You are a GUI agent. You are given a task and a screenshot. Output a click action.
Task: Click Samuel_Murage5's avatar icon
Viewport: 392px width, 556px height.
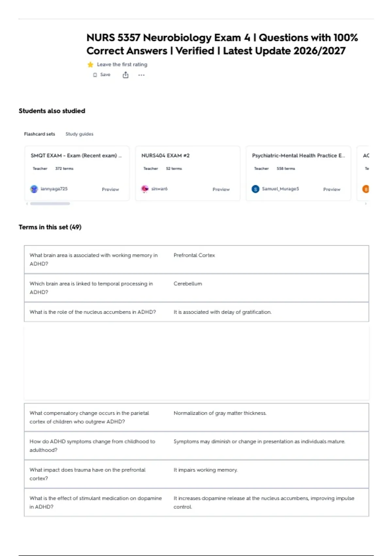[x=255, y=189]
